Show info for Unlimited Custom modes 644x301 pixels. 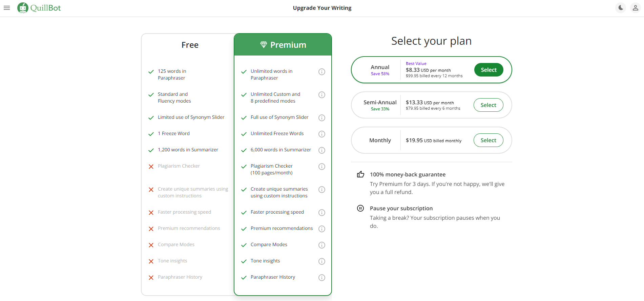click(x=322, y=95)
